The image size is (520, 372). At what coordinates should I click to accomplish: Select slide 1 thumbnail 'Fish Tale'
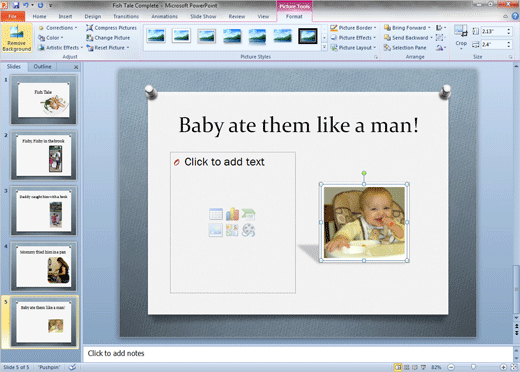[x=44, y=100]
